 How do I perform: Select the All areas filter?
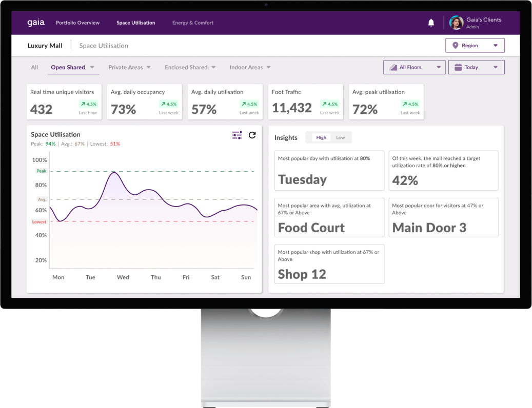coord(34,67)
